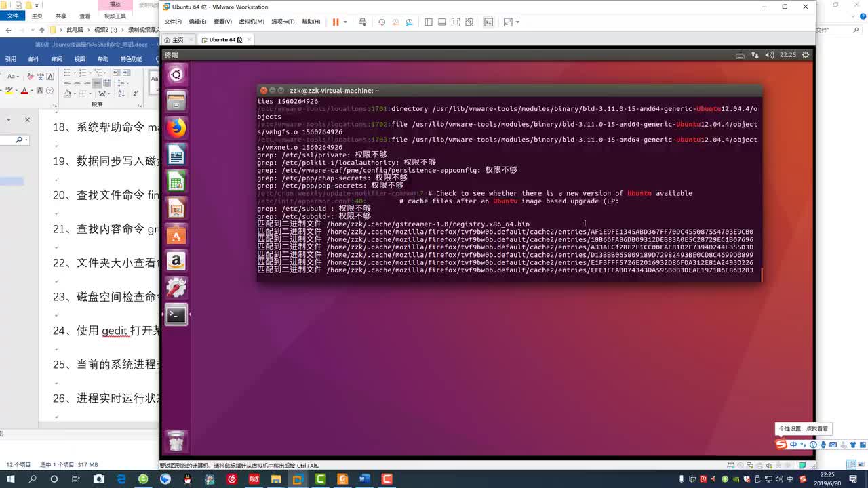
Task: Open VMware 查看(V) menu
Action: tap(222, 22)
